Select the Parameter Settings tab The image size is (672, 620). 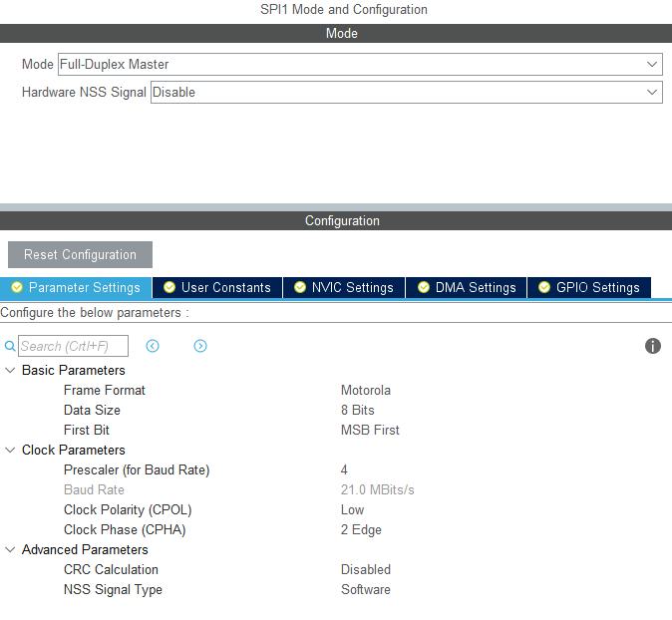click(x=76, y=287)
